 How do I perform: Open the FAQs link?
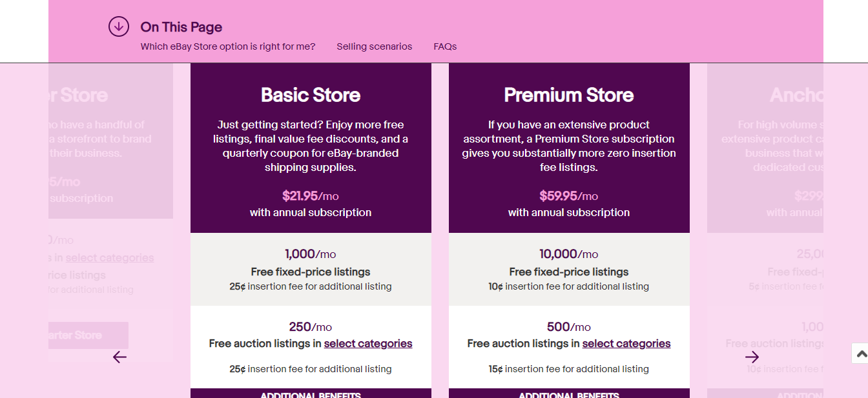[x=445, y=46]
